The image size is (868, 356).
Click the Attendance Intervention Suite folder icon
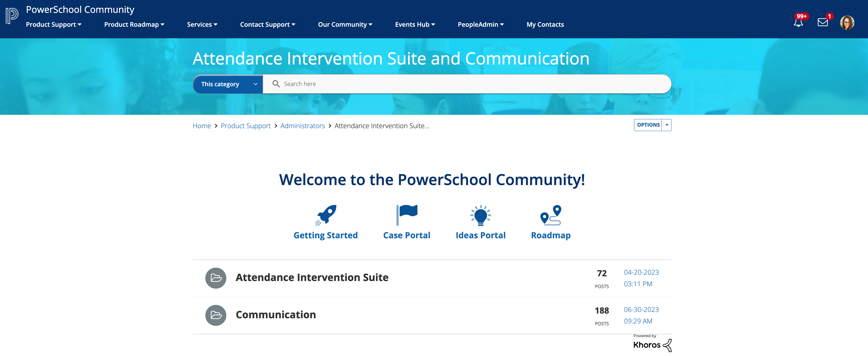(216, 278)
